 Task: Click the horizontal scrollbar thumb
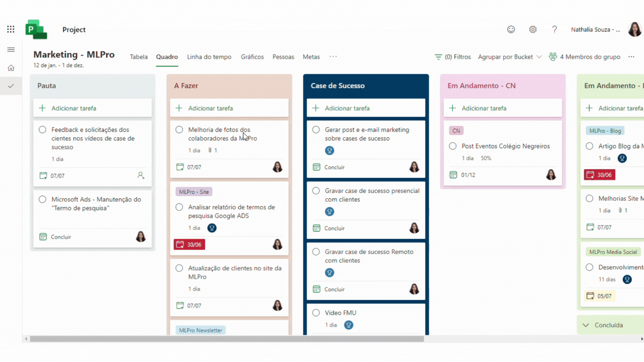227,339
